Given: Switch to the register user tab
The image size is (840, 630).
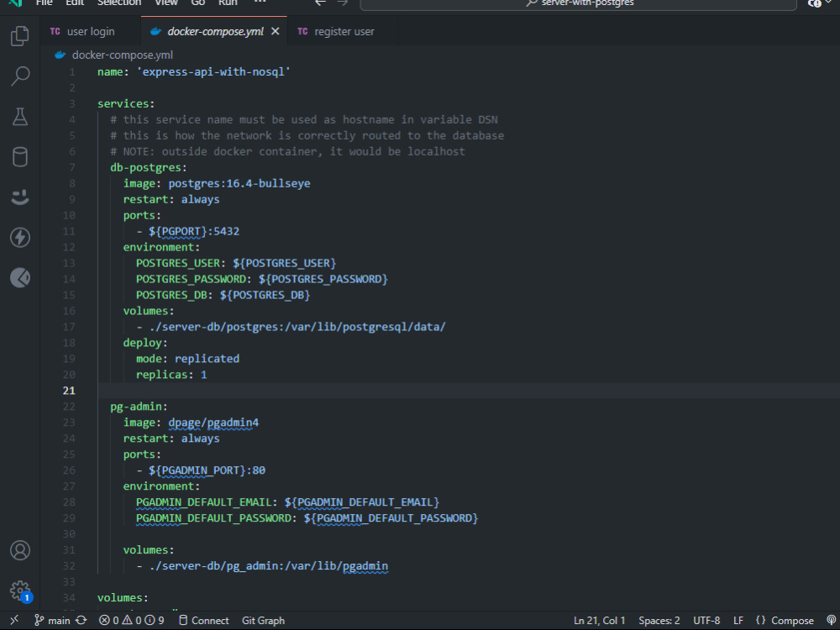Looking at the screenshot, I should pyautogui.click(x=344, y=32).
